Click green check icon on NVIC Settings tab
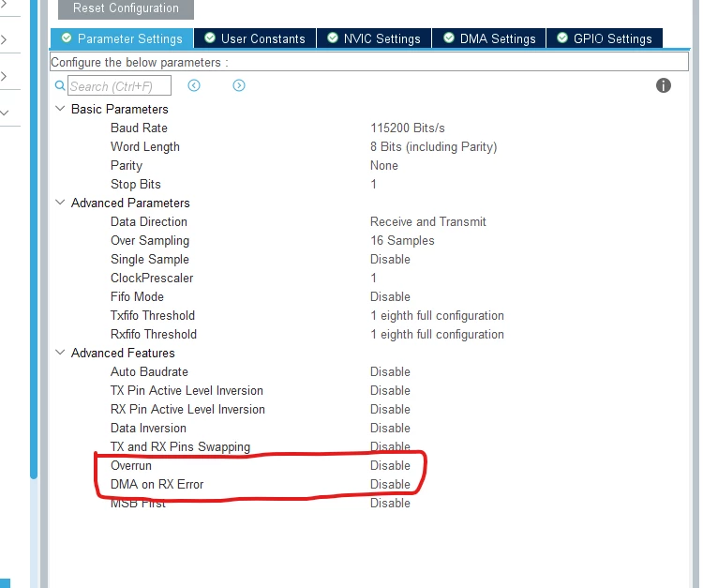Image resolution: width=703 pixels, height=588 pixels. [x=332, y=38]
